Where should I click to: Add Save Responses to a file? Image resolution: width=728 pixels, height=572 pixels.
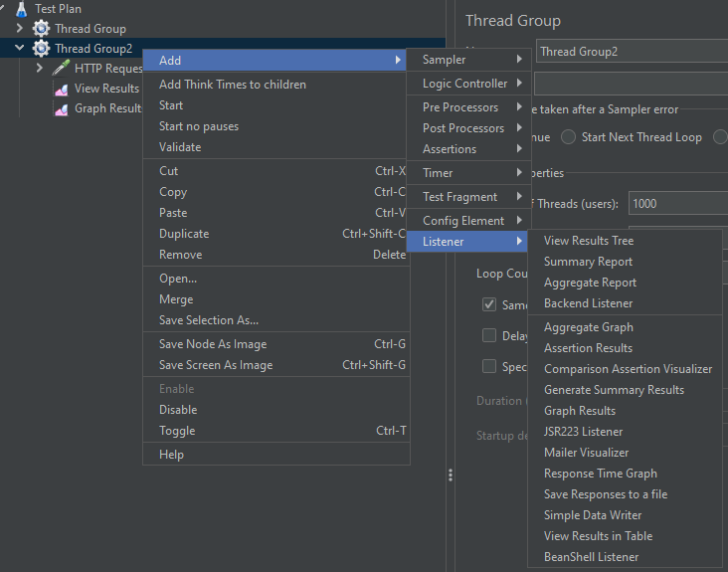tap(625, 494)
